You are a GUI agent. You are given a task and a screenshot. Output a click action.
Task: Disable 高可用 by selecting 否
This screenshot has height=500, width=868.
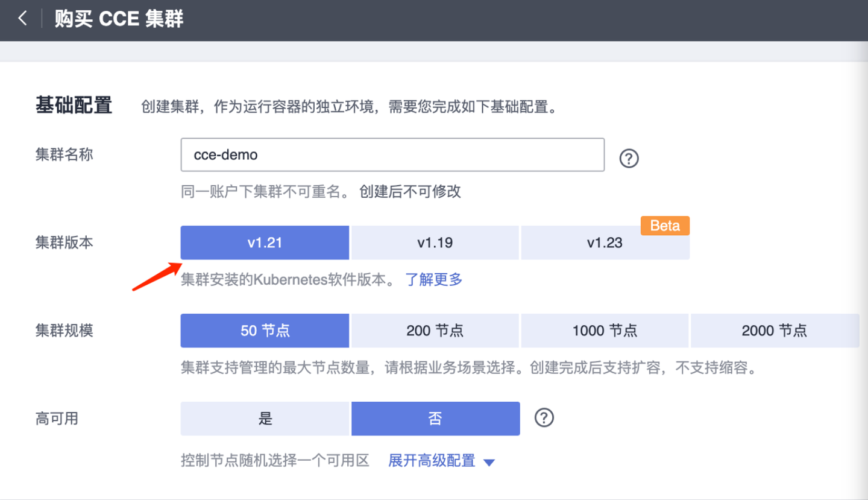point(435,418)
